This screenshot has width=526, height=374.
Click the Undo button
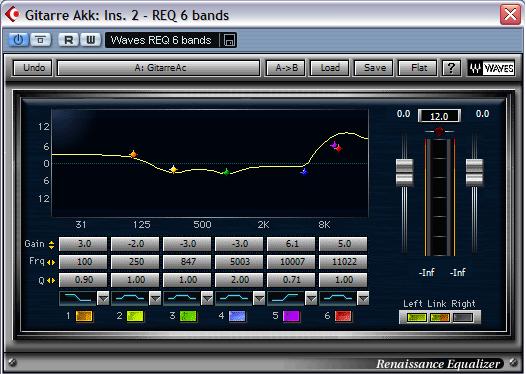click(x=34, y=68)
